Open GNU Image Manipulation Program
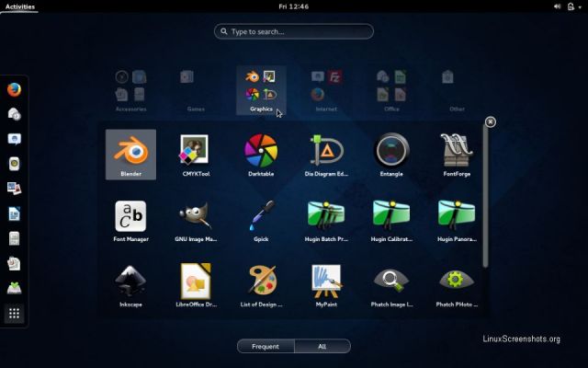 coord(196,221)
